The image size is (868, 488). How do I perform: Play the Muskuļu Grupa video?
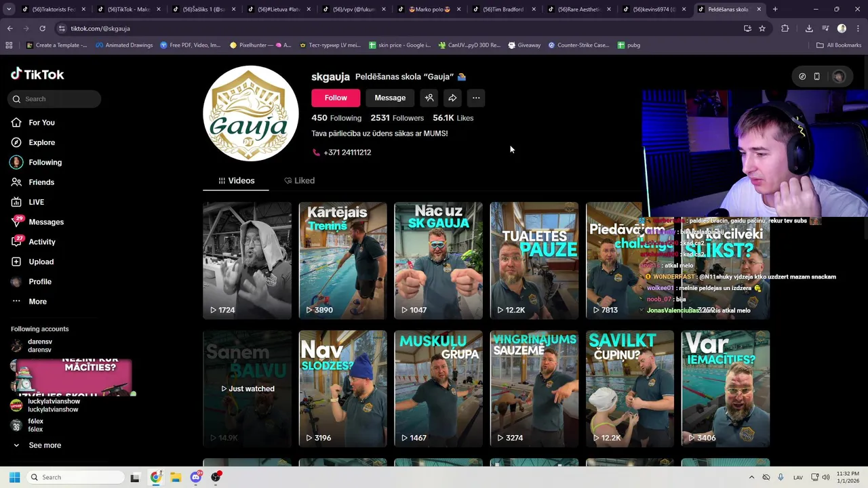[x=438, y=389]
